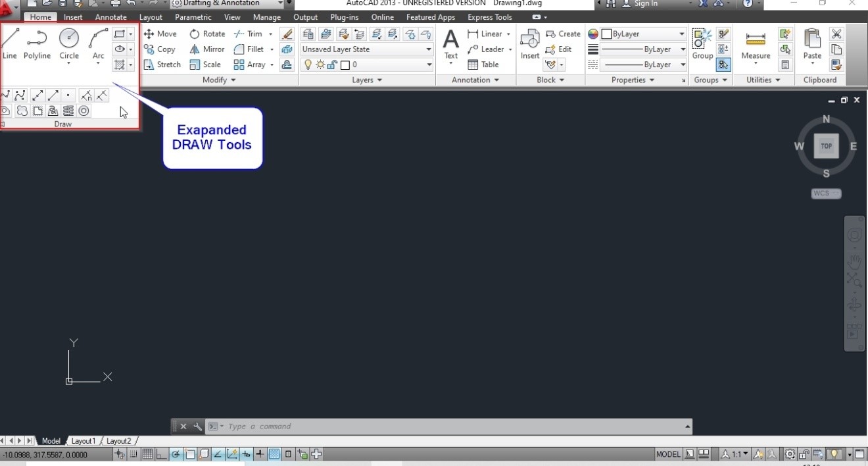The height and width of the screenshot is (466, 868).
Task: Select the Circle tool
Action: tap(68, 41)
